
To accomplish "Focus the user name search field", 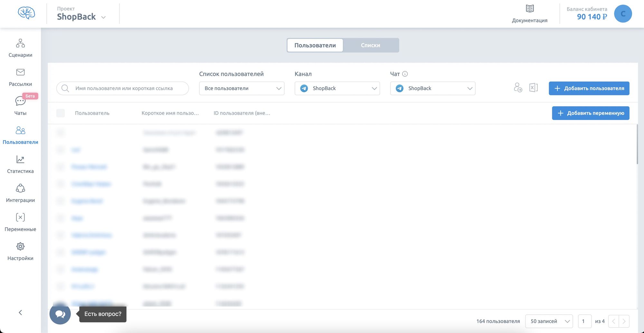I will coord(122,88).
